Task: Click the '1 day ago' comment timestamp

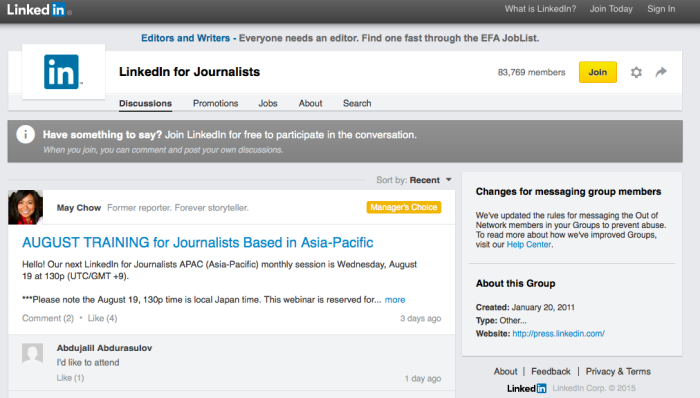Action: pos(422,378)
